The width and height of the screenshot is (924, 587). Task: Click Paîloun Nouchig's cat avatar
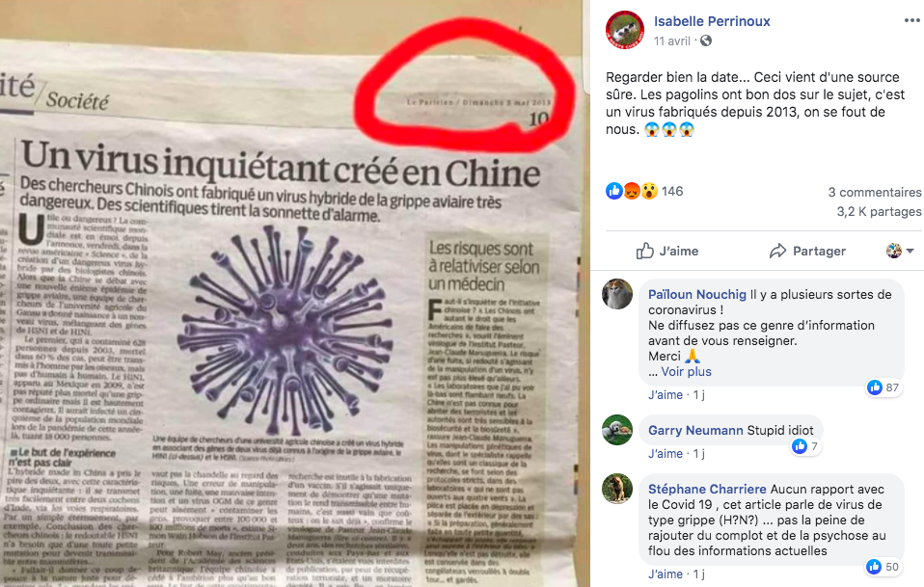point(617,293)
